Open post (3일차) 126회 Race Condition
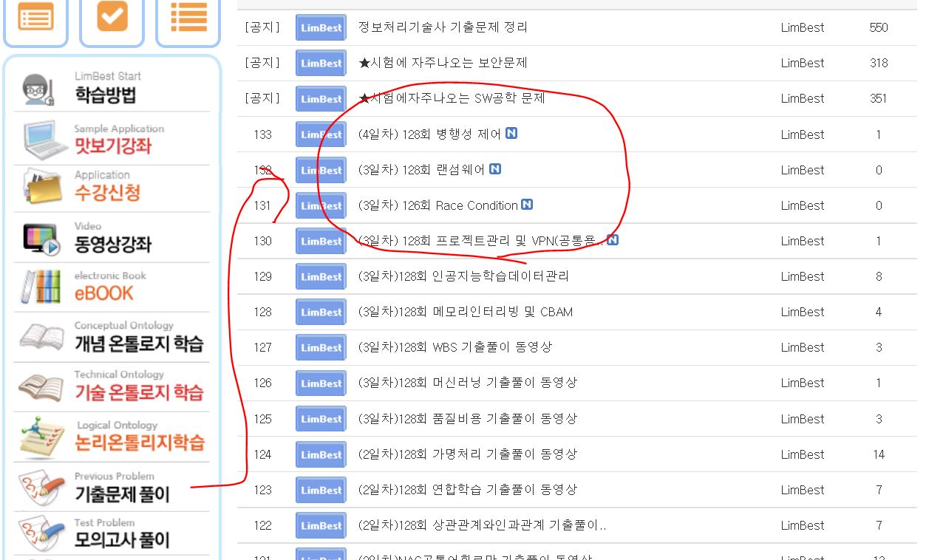Image resolution: width=926 pixels, height=560 pixels. pos(438,205)
